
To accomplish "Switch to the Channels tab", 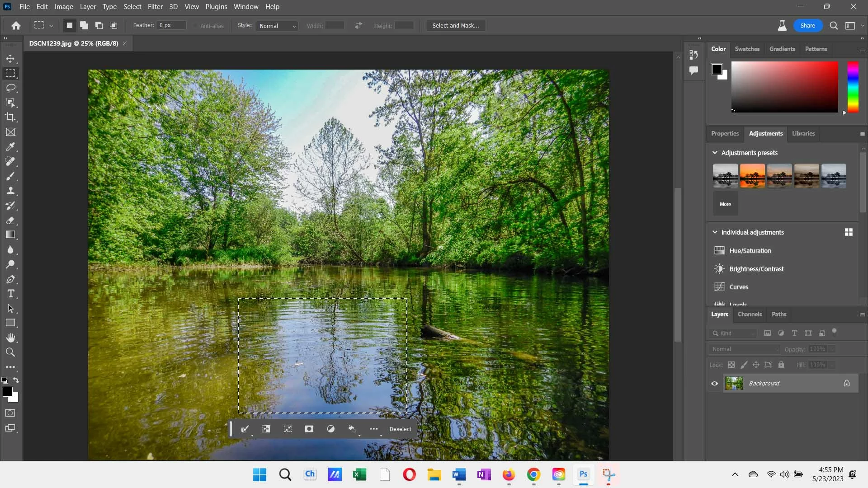I will pos(750,314).
